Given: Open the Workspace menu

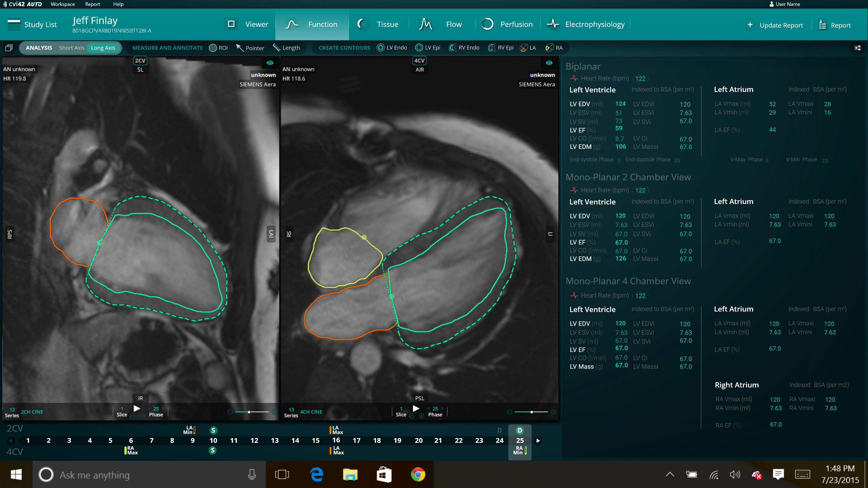Looking at the screenshot, I should pyautogui.click(x=63, y=4).
